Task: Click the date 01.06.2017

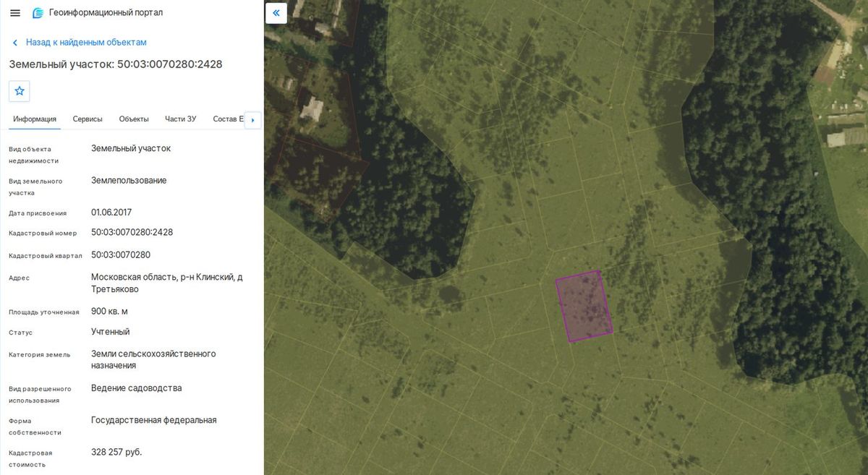Action: (111, 213)
